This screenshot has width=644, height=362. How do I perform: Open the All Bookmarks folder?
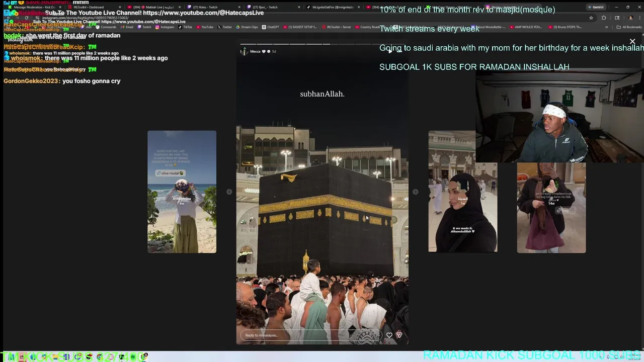pyautogui.click(x=629, y=27)
